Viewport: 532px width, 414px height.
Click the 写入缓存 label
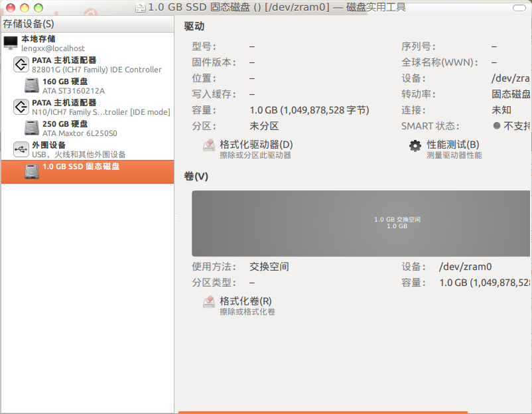[x=214, y=94]
